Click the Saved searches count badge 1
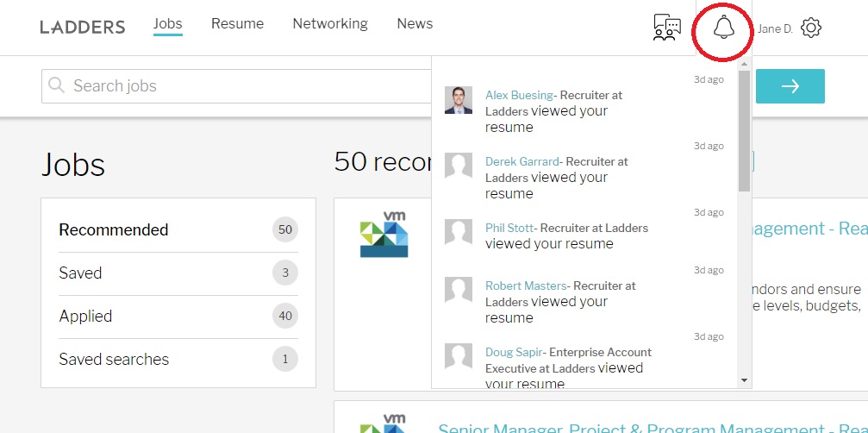The height and width of the screenshot is (433, 868). click(285, 360)
